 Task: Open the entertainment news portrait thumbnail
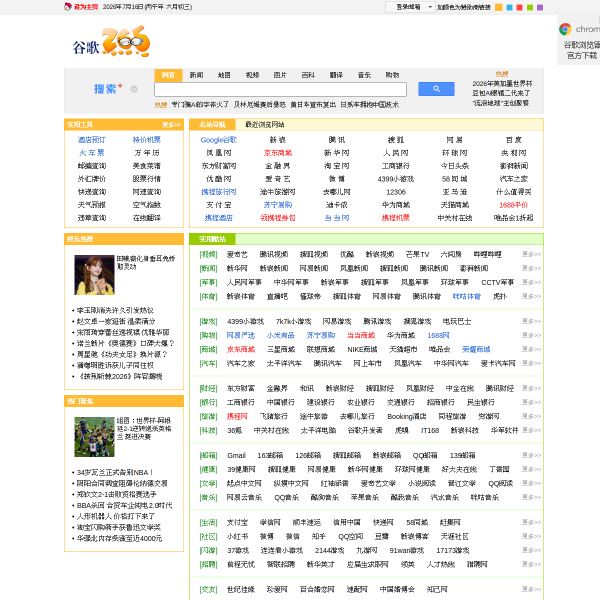point(95,275)
